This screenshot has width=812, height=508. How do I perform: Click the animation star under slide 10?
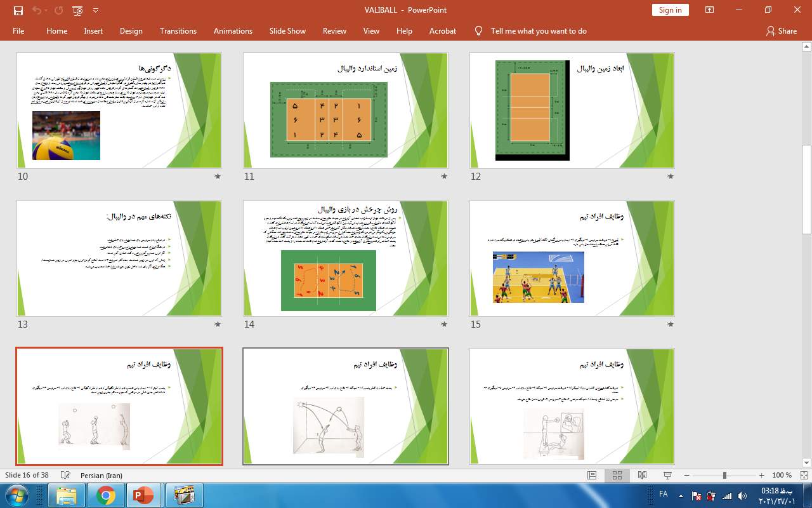pyautogui.click(x=218, y=177)
